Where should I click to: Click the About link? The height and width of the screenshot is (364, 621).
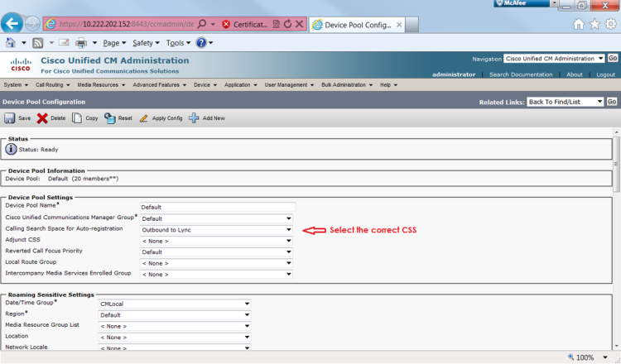click(x=574, y=74)
